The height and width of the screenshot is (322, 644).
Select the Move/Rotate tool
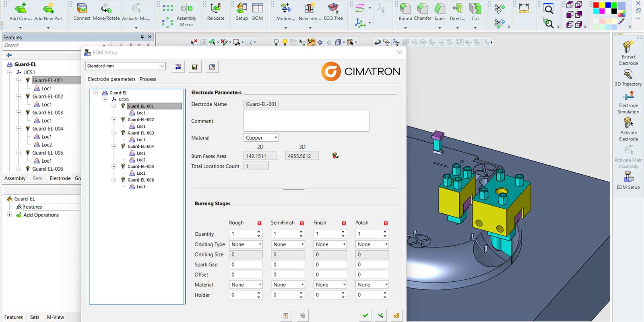tap(106, 9)
